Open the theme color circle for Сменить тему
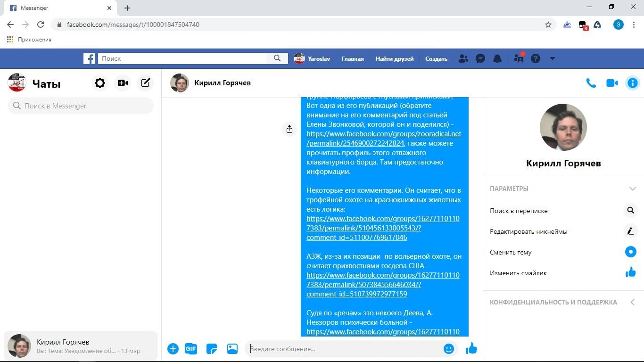The image size is (644, 362). pyautogui.click(x=630, y=252)
